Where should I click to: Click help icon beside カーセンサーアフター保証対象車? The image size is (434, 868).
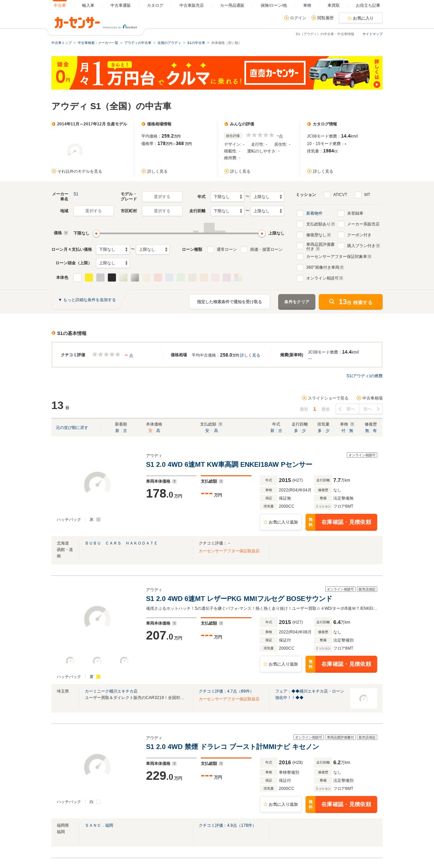point(369,257)
